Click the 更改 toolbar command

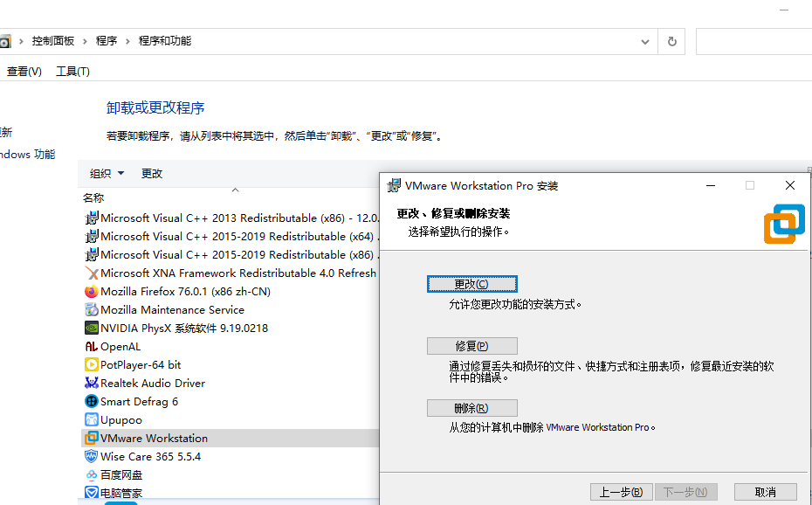click(x=152, y=174)
